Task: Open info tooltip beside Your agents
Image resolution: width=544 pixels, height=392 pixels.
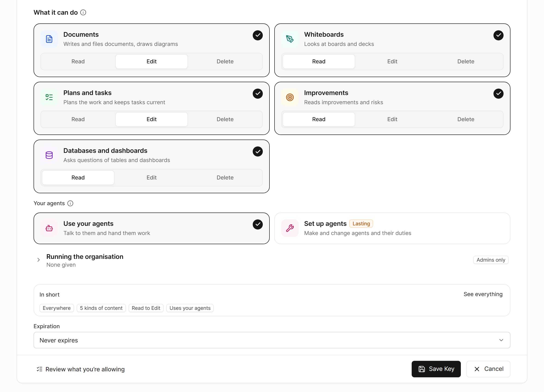Action: 70,203
